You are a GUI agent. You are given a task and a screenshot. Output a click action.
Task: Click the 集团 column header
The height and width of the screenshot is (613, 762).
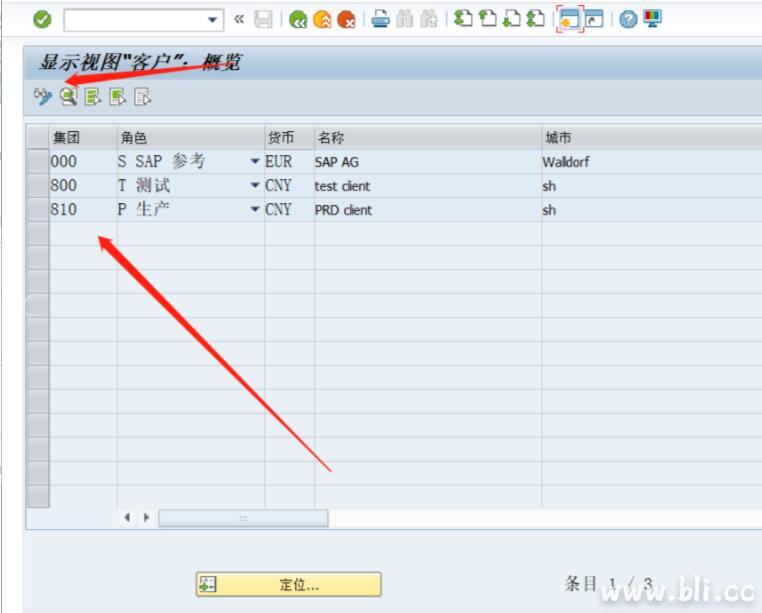83,138
